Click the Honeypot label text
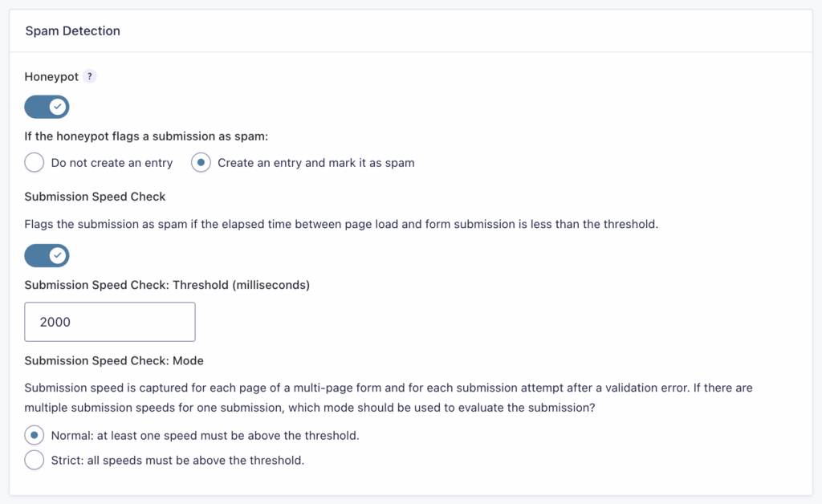 coord(52,76)
